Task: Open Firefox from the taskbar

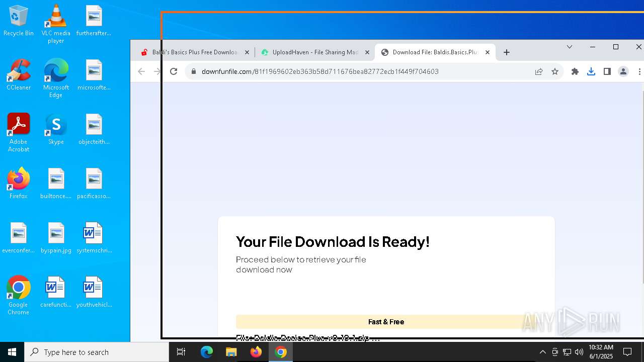Action: [256, 352]
